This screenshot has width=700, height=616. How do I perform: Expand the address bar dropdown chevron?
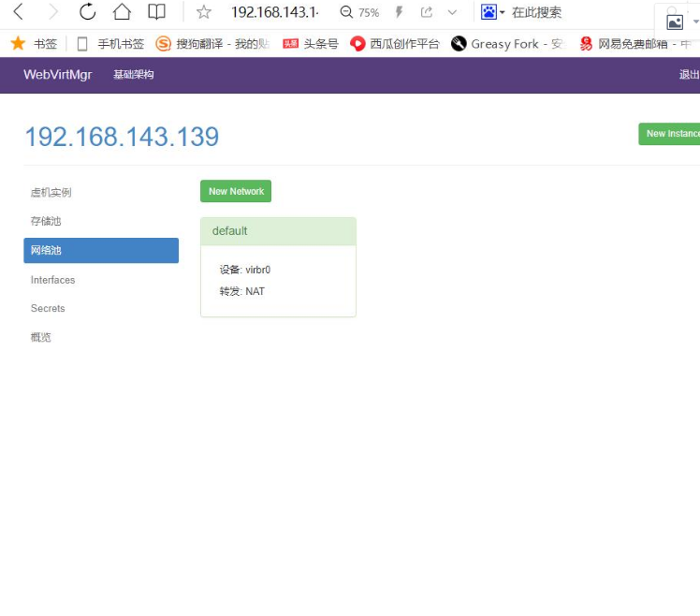click(x=452, y=12)
